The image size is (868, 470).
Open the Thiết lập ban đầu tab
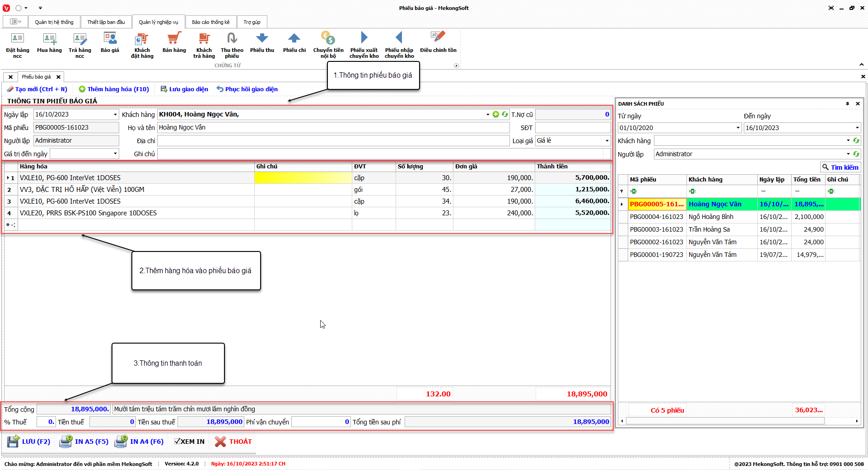coord(106,22)
